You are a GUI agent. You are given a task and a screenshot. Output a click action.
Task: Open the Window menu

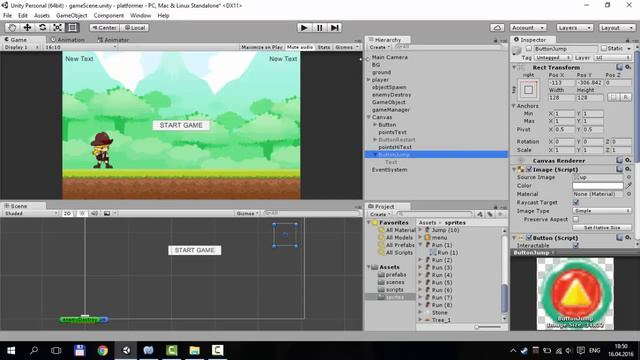(x=140, y=16)
